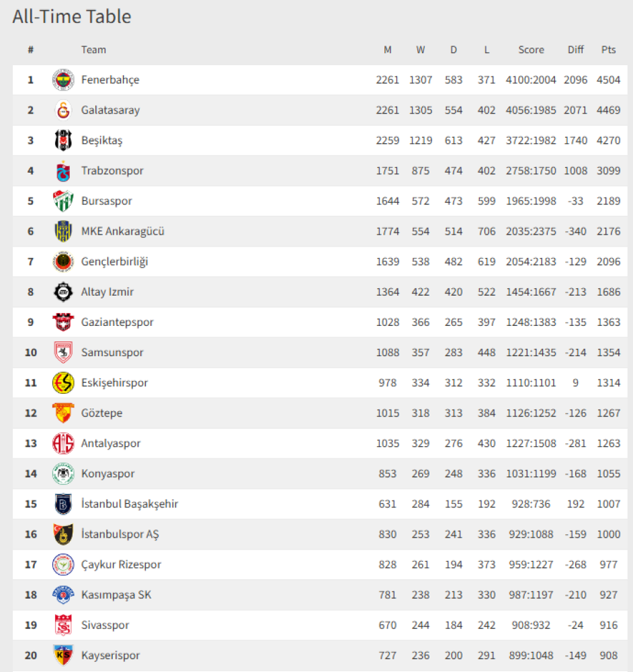This screenshot has height=672, width=633.
Task: Click the Score column header
Action: coord(531,50)
